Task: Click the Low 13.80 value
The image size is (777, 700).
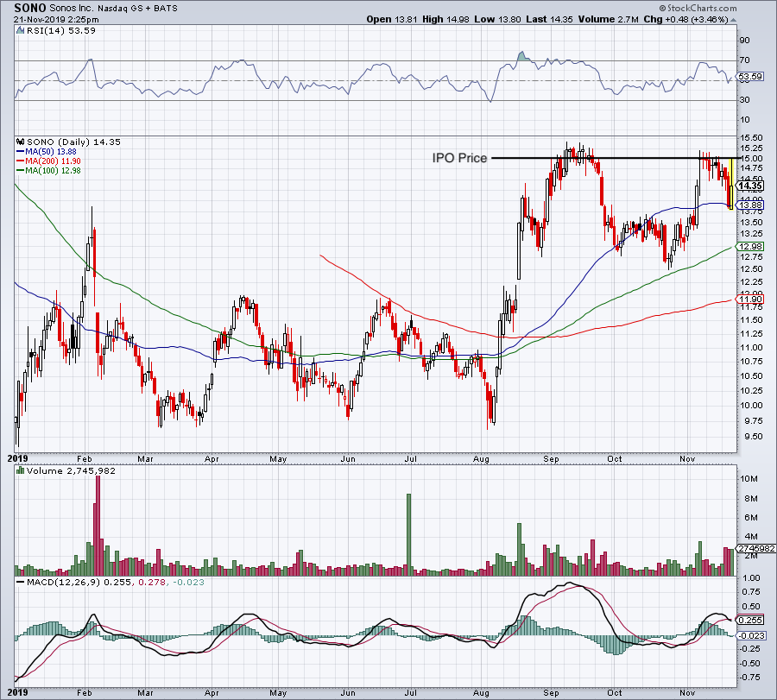Action: [497, 19]
